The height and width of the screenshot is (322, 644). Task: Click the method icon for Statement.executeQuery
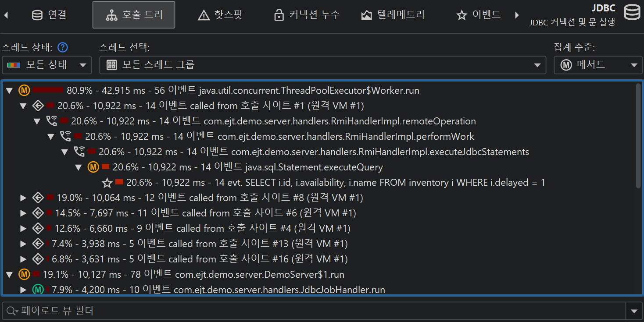[93, 167]
